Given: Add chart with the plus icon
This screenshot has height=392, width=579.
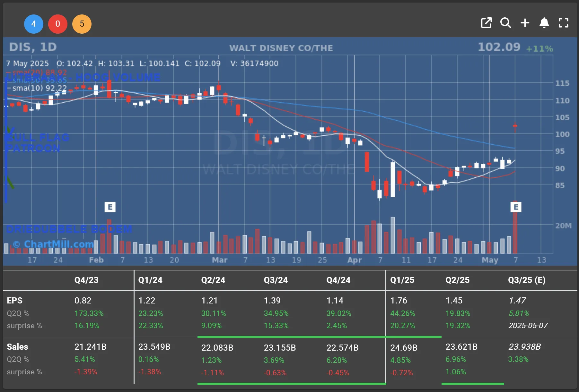Looking at the screenshot, I should 525,23.
